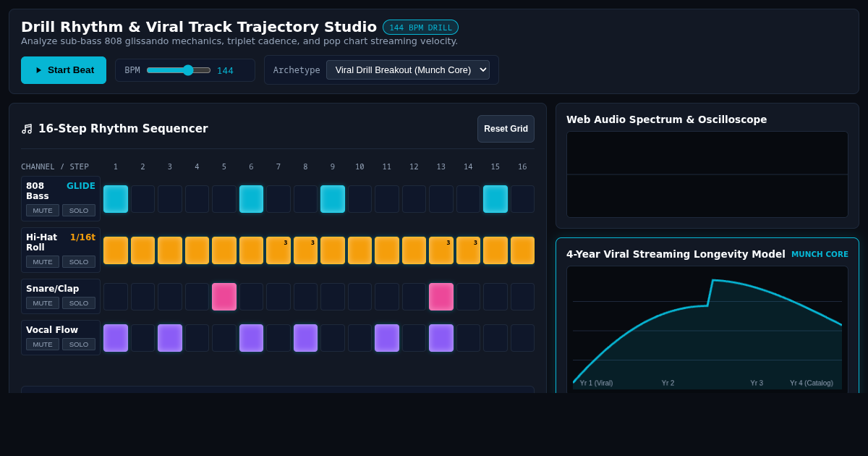Click the streaming longevity chart
Screen dimensions: 868x456
click(707, 329)
